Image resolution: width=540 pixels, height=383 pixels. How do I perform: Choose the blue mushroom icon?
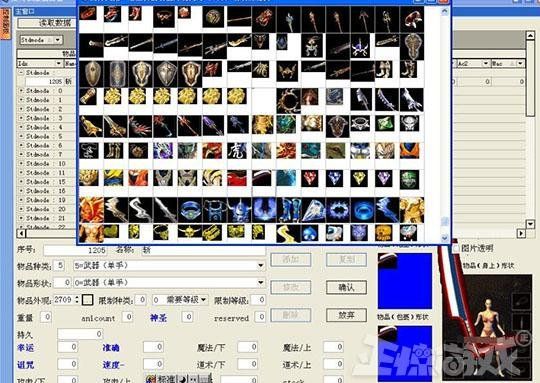pyautogui.click(x=310, y=232)
